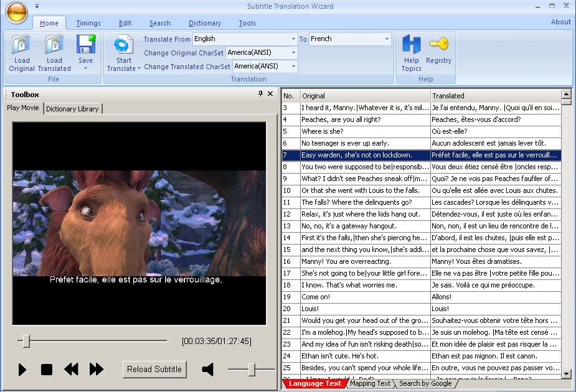Select row 'Manny! You are overreacting.'
The height and width of the screenshot is (392, 576).
pos(422,261)
